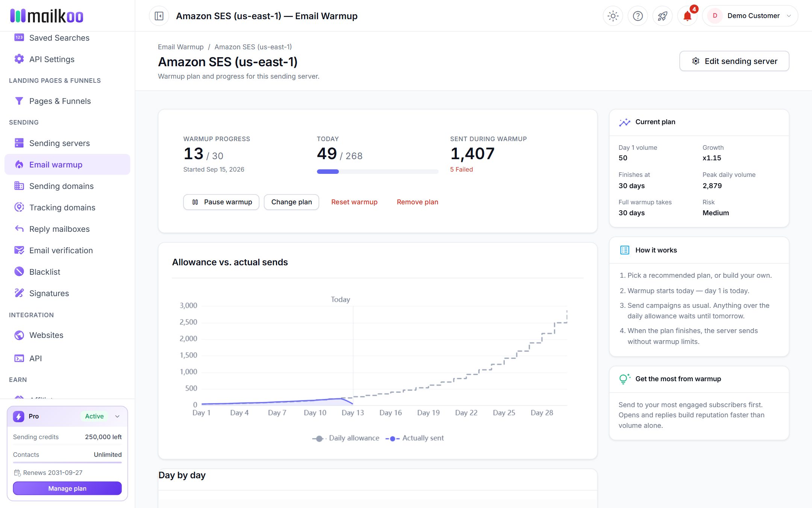Click the Email warmup flame icon
This screenshot has width=812, height=508.
click(x=19, y=164)
